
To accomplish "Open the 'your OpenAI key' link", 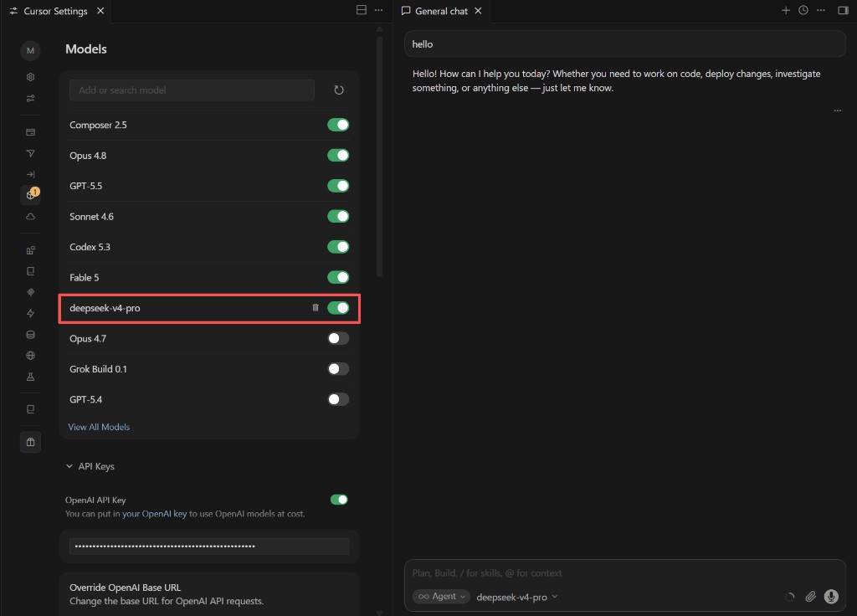I will click(154, 514).
